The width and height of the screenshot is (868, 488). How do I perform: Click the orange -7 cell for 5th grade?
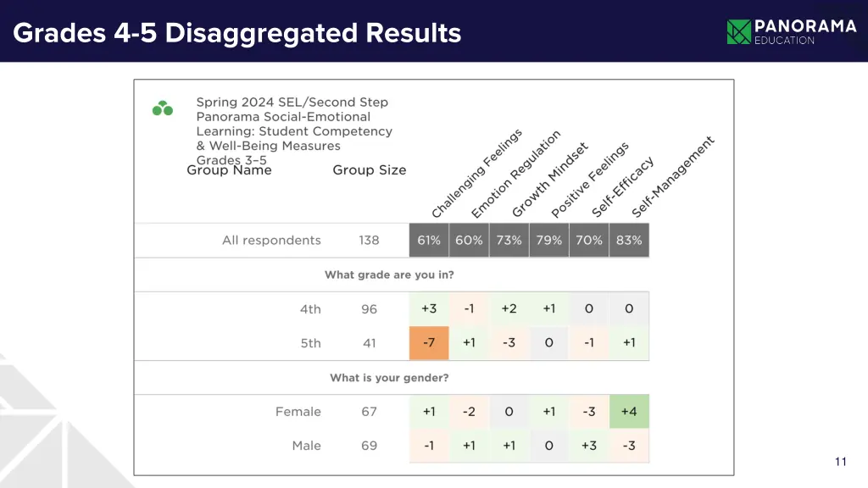coord(429,343)
